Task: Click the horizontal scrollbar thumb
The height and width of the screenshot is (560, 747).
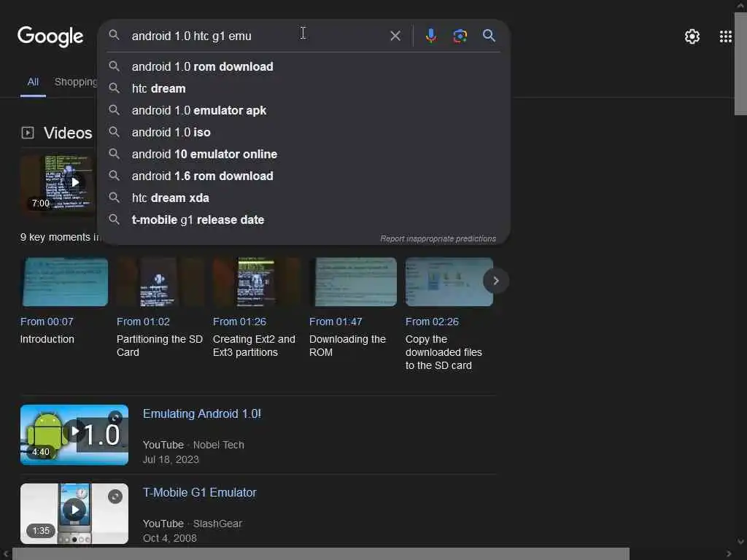Action: [321, 554]
